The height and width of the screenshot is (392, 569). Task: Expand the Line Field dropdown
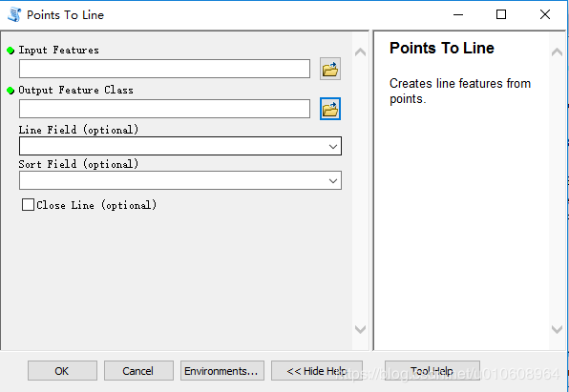(x=333, y=147)
